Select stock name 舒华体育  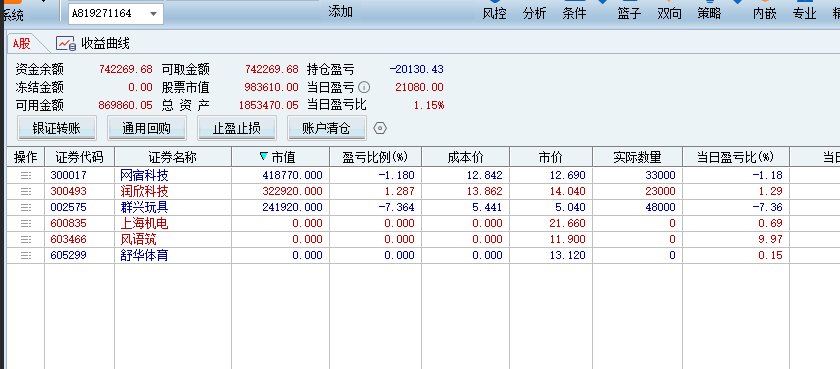tap(144, 255)
